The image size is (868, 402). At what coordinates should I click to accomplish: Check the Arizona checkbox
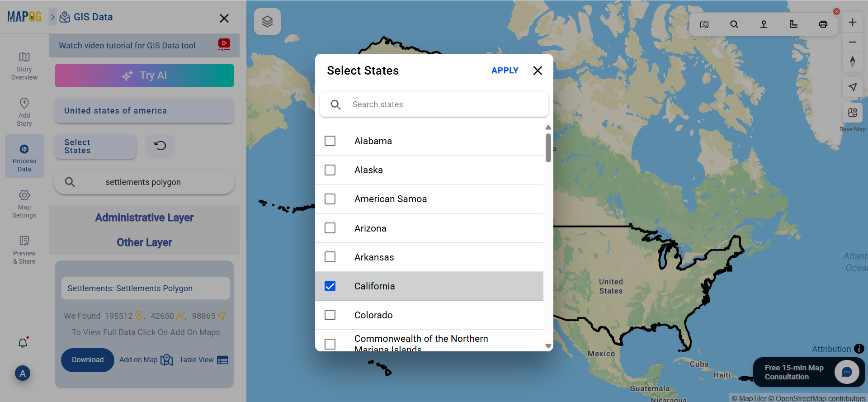[x=330, y=228]
